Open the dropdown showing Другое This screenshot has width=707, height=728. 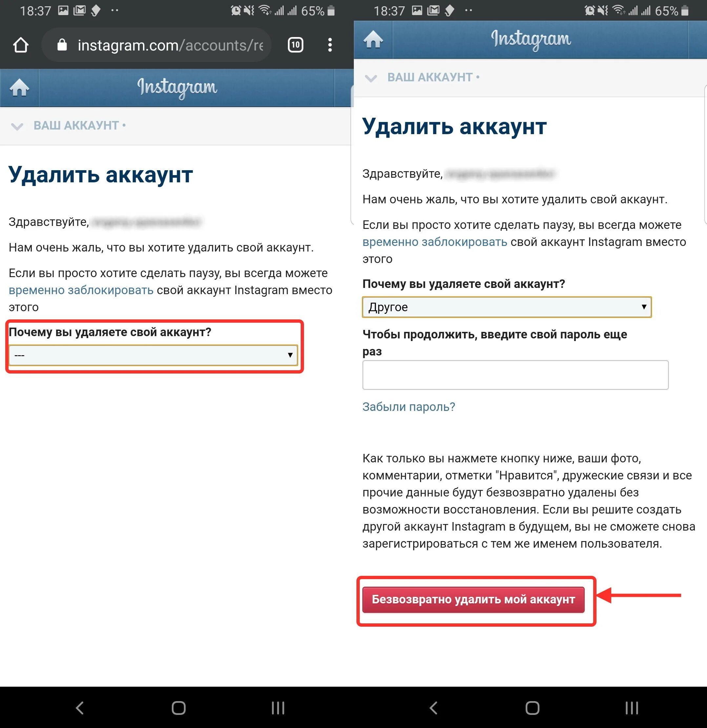507,307
